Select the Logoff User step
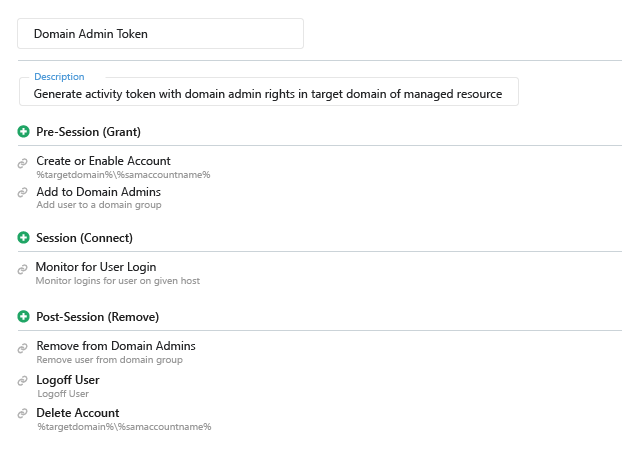The width and height of the screenshot is (640, 450). (x=68, y=380)
